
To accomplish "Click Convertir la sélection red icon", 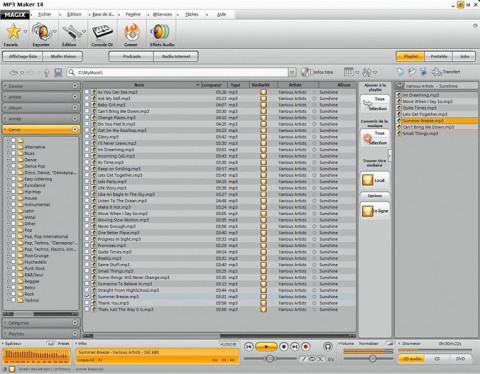I will tap(368, 138).
